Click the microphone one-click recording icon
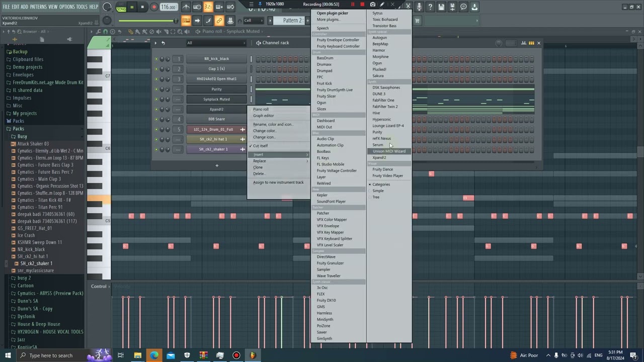Screen dimensions: 644x362 tap(419, 7)
